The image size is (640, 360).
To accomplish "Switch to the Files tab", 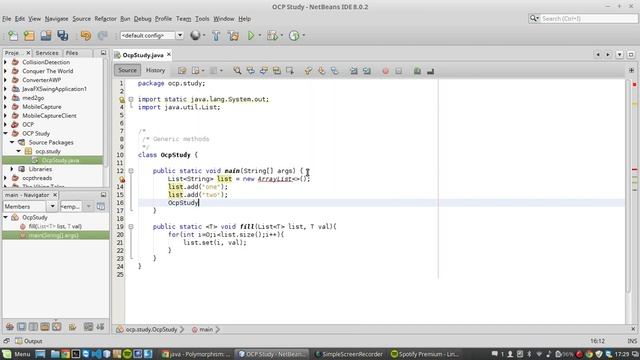I will [x=72, y=53].
